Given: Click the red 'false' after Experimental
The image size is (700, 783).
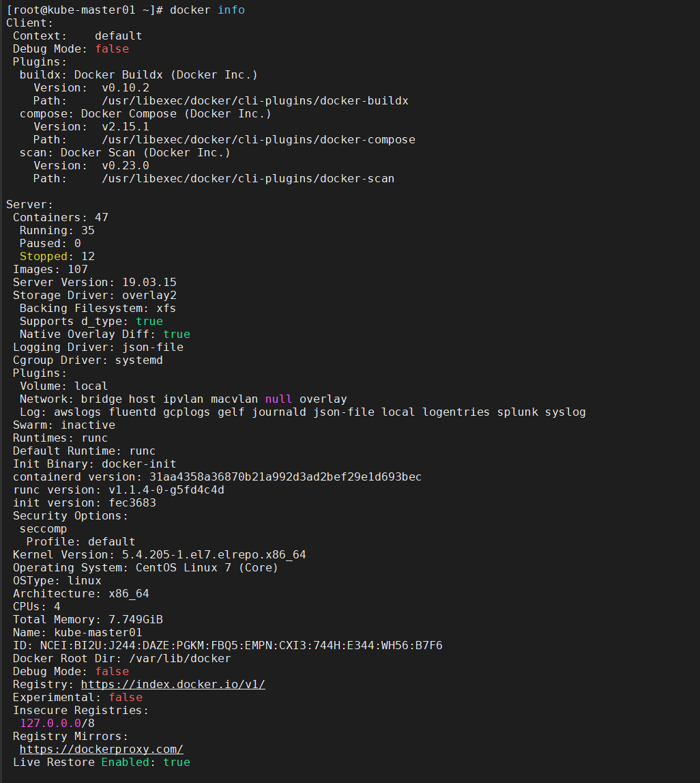Looking at the screenshot, I should click(125, 697).
